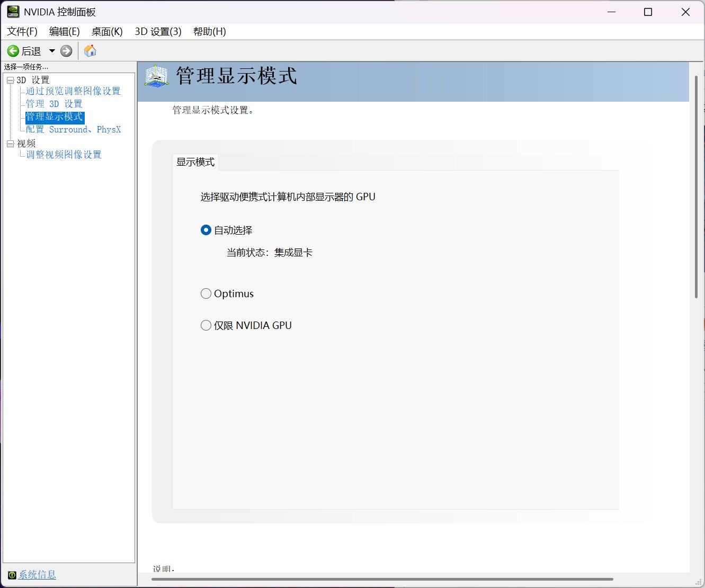Click the horizontal scrollbar at the bottom
Image resolution: width=705 pixels, height=588 pixels.
[x=382, y=579]
